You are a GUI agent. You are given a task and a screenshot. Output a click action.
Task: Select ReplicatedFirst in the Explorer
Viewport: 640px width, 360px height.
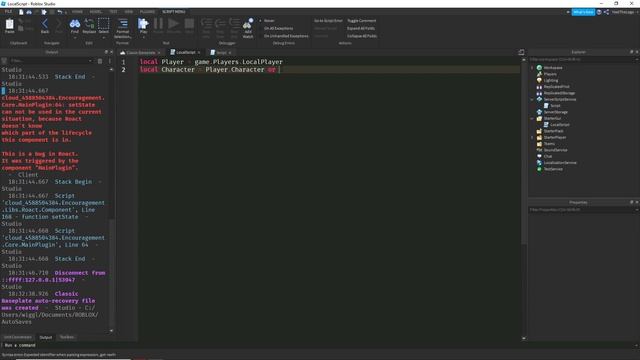[556, 87]
